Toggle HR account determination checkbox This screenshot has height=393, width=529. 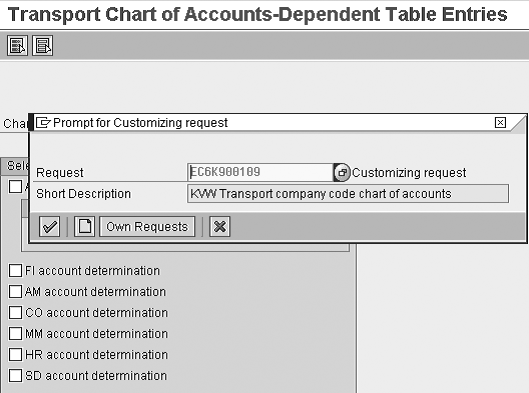(x=15, y=355)
